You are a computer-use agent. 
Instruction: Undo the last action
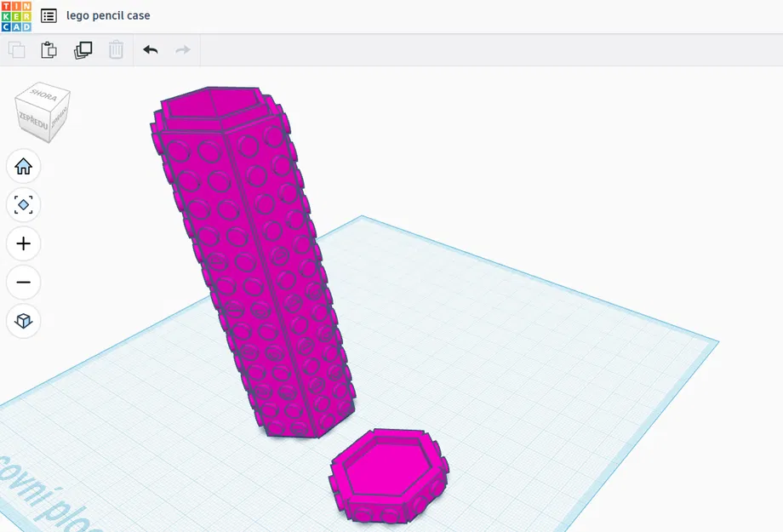pos(151,50)
